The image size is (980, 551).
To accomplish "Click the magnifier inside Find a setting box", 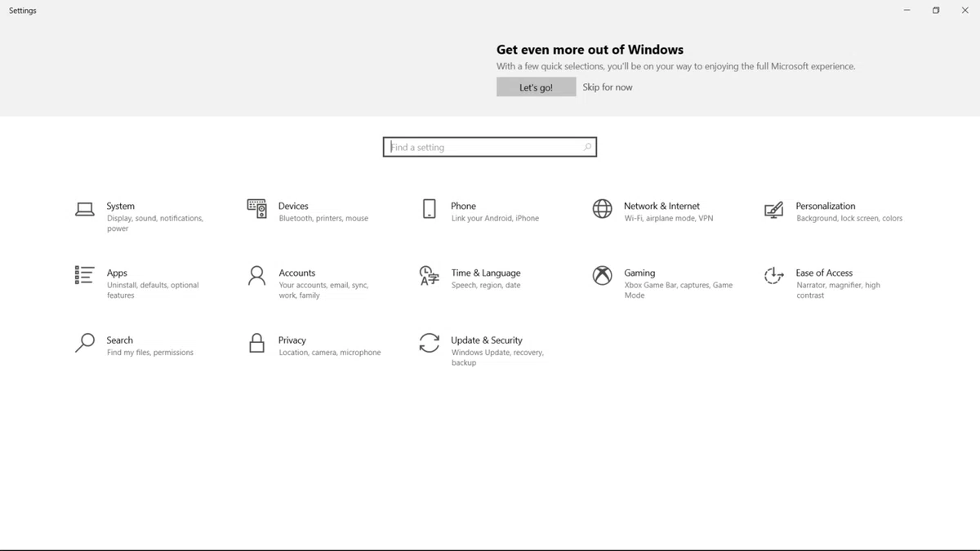I will point(587,147).
